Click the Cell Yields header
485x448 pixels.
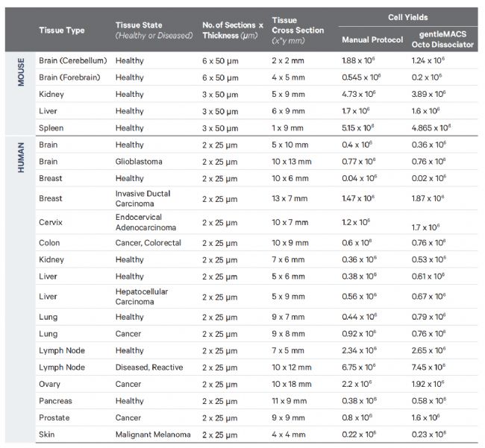pyautogui.click(x=408, y=16)
